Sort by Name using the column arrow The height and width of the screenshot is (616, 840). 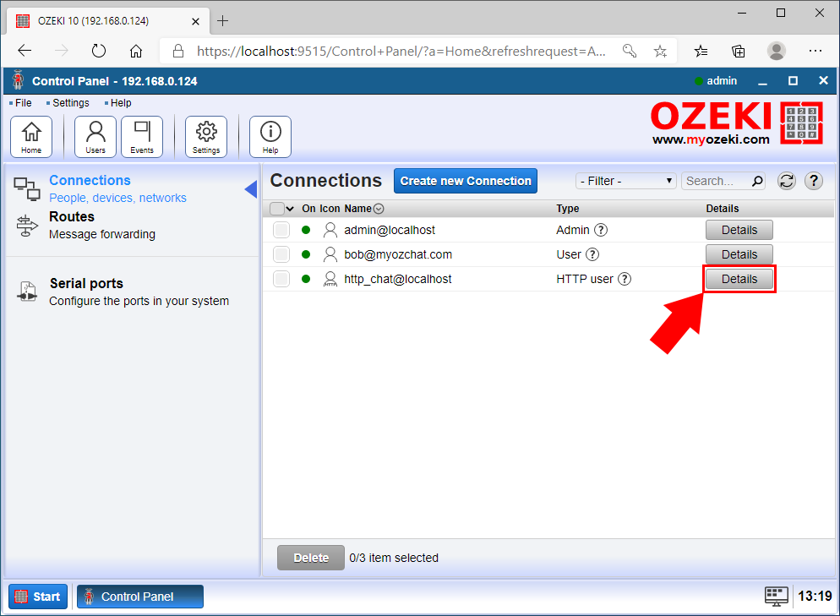coord(378,208)
